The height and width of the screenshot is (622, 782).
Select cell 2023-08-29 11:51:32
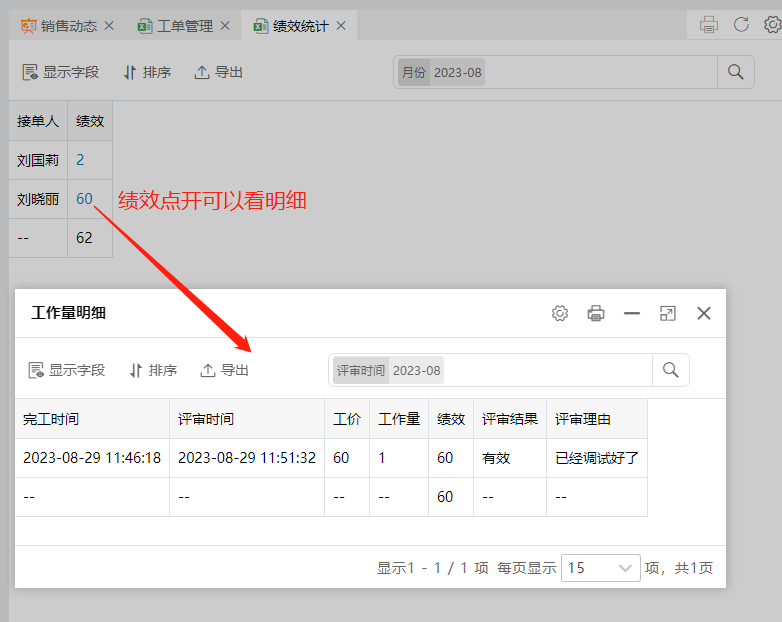[247, 458]
